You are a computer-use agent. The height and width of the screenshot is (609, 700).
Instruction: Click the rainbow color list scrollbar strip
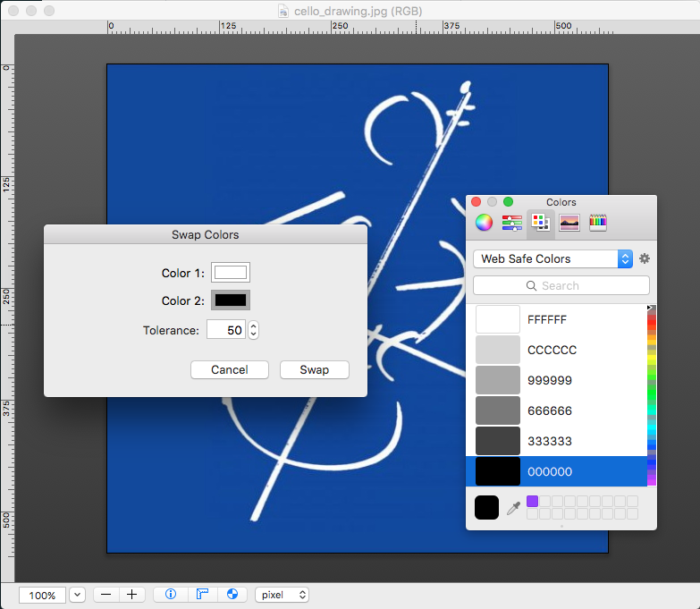pyautogui.click(x=652, y=396)
